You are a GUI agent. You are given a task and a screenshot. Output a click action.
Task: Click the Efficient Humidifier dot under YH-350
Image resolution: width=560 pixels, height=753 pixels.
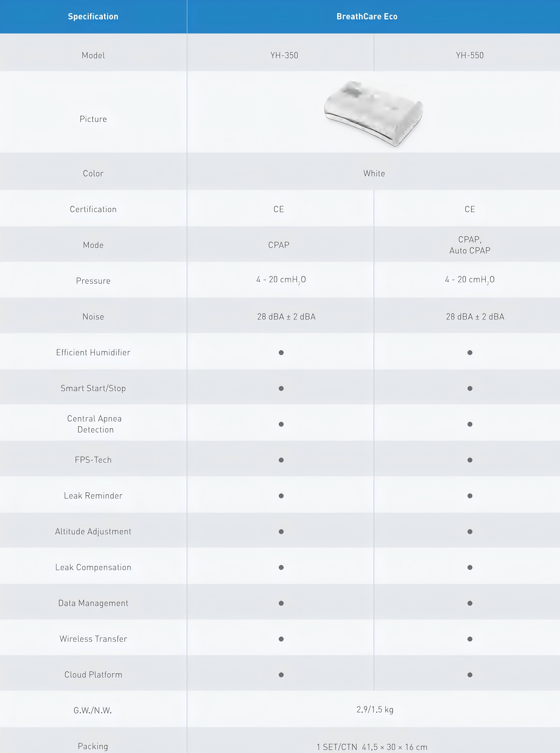[x=281, y=352]
